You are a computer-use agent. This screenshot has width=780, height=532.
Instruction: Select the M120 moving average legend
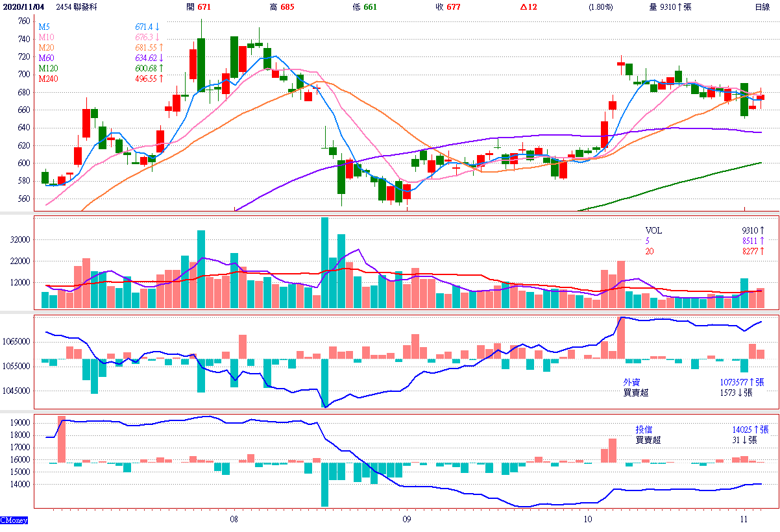click(x=47, y=68)
